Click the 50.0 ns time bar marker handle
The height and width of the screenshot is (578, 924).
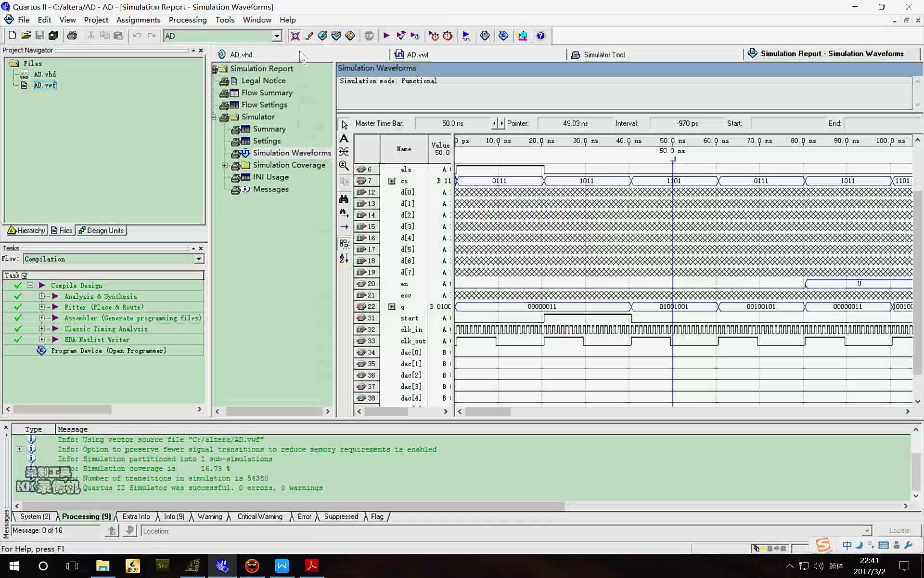(x=673, y=158)
